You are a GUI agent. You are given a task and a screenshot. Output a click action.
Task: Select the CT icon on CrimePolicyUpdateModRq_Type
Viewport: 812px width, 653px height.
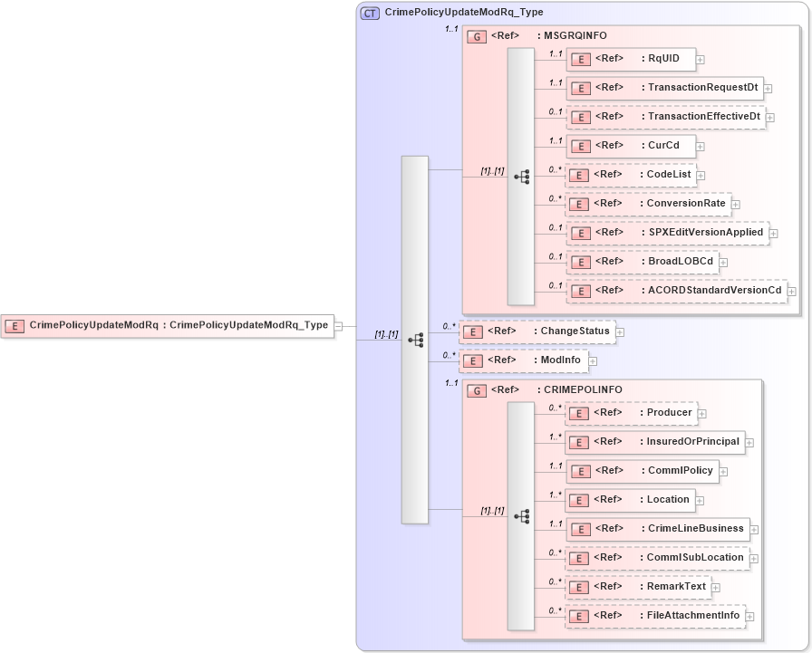click(369, 13)
